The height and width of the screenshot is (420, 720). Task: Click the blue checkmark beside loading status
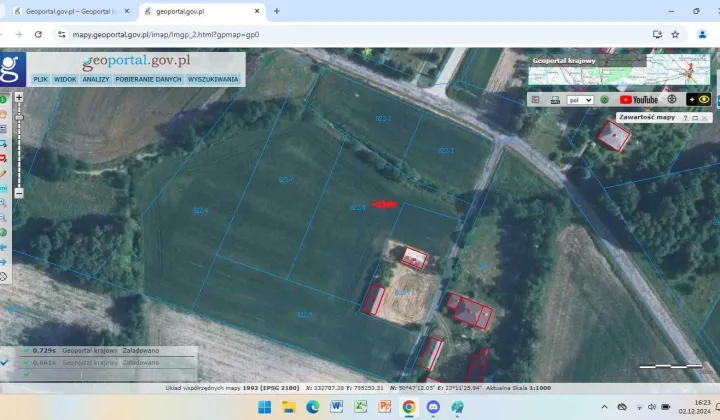tap(4, 362)
